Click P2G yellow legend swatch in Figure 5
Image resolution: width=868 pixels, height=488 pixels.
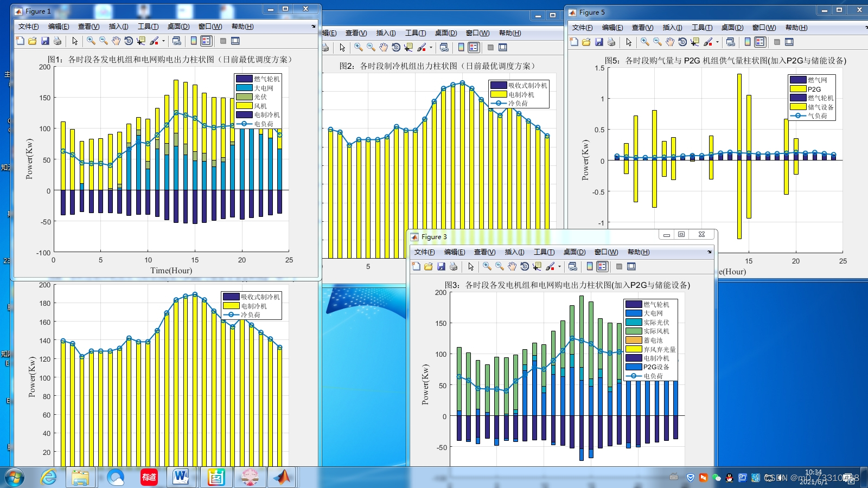tap(798, 89)
